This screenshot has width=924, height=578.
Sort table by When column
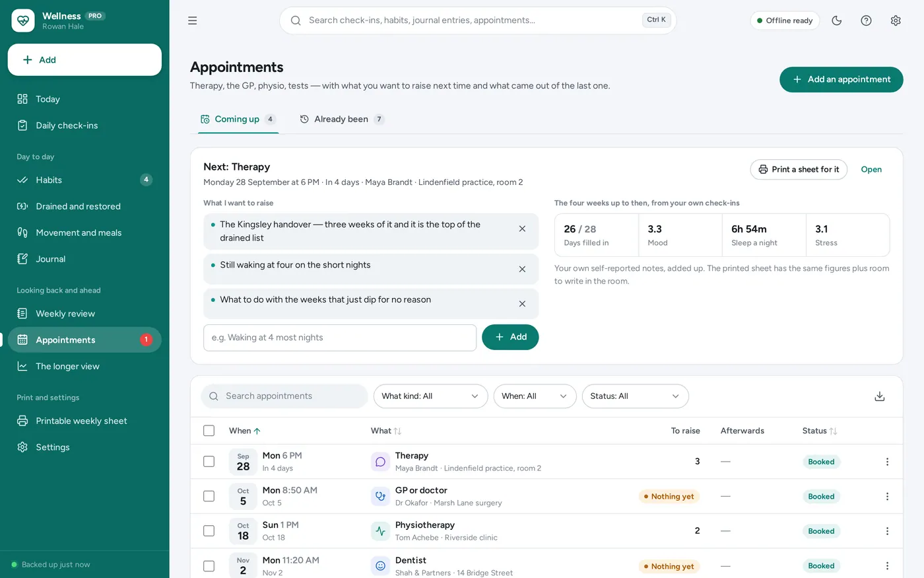[245, 431]
